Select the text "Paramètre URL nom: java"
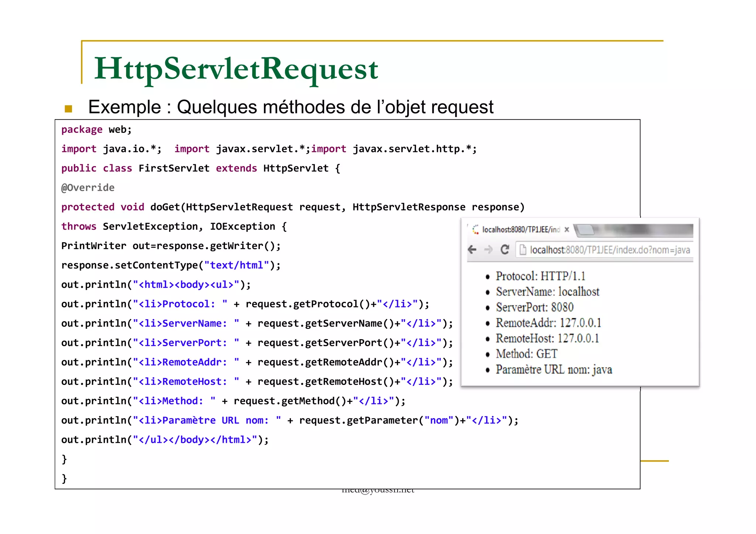This screenshot has width=756, height=534. (x=554, y=369)
